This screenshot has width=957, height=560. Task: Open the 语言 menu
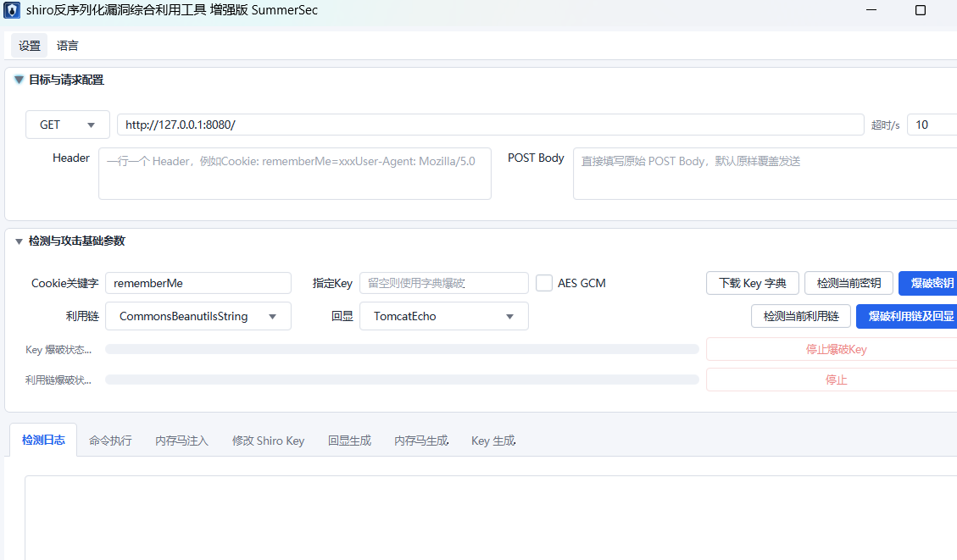coord(67,46)
